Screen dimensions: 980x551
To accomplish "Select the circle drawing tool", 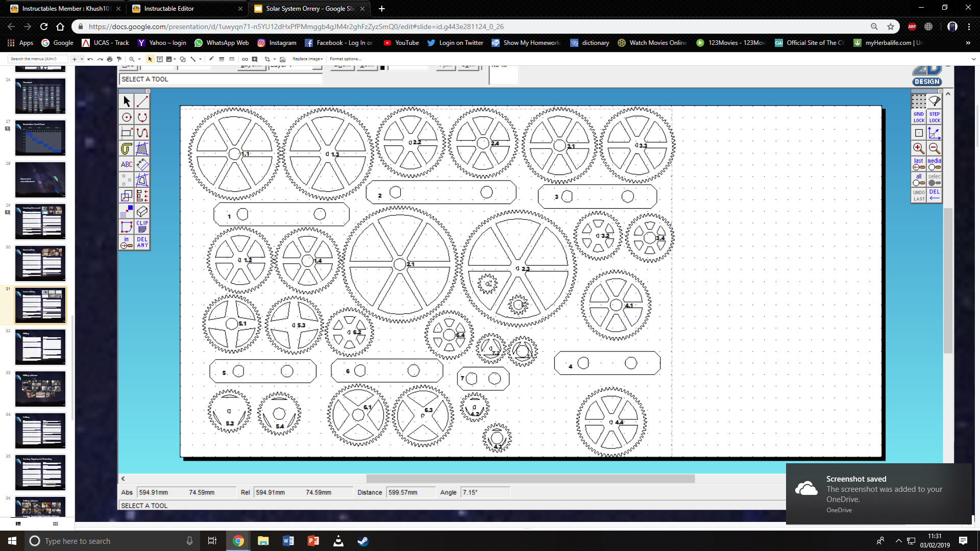I will [x=127, y=117].
